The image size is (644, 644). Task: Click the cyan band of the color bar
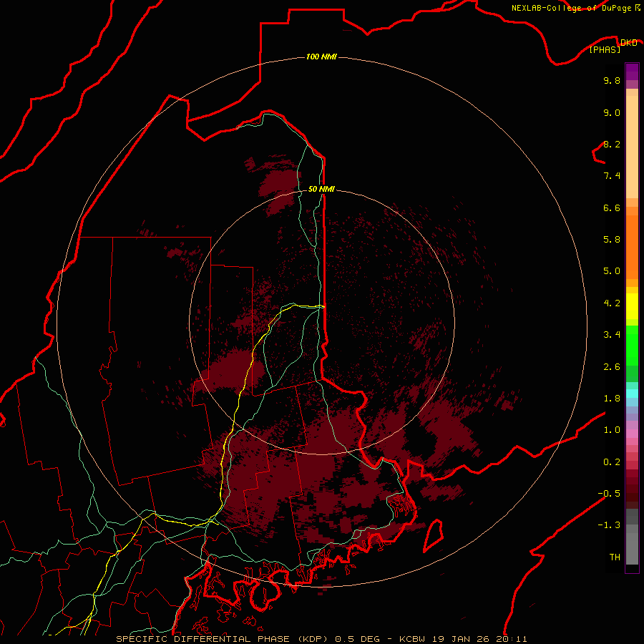tap(632, 394)
